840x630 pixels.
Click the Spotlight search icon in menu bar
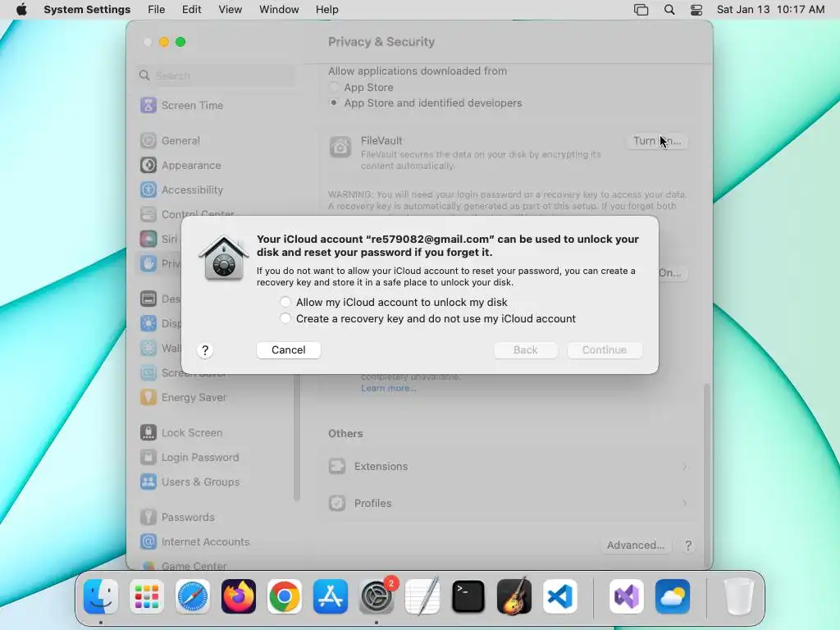669,10
